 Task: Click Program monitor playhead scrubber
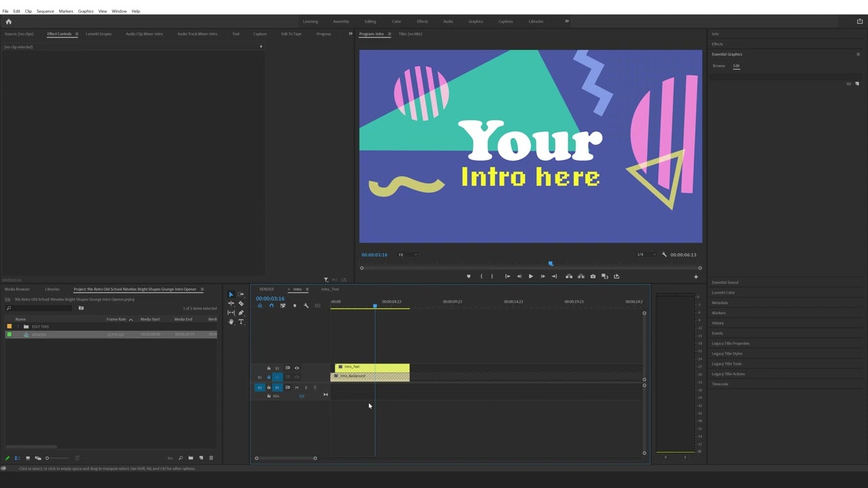click(551, 264)
